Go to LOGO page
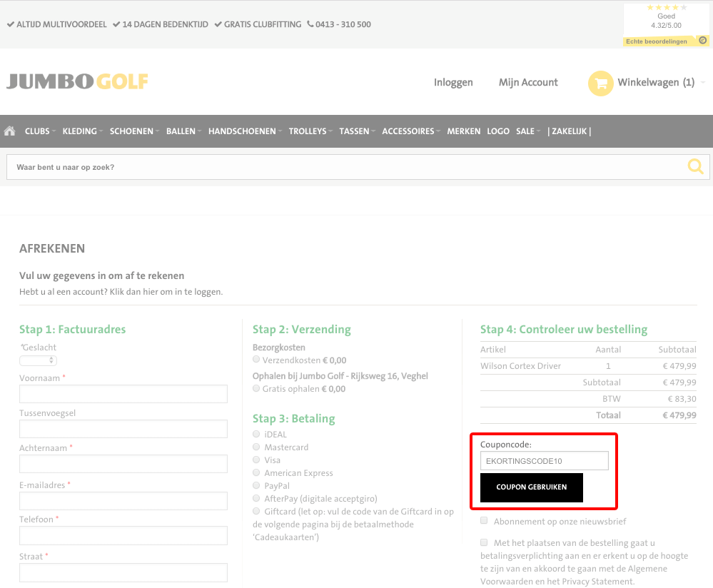The height and width of the screenshot is (588, 713). (x=498, y=131)
